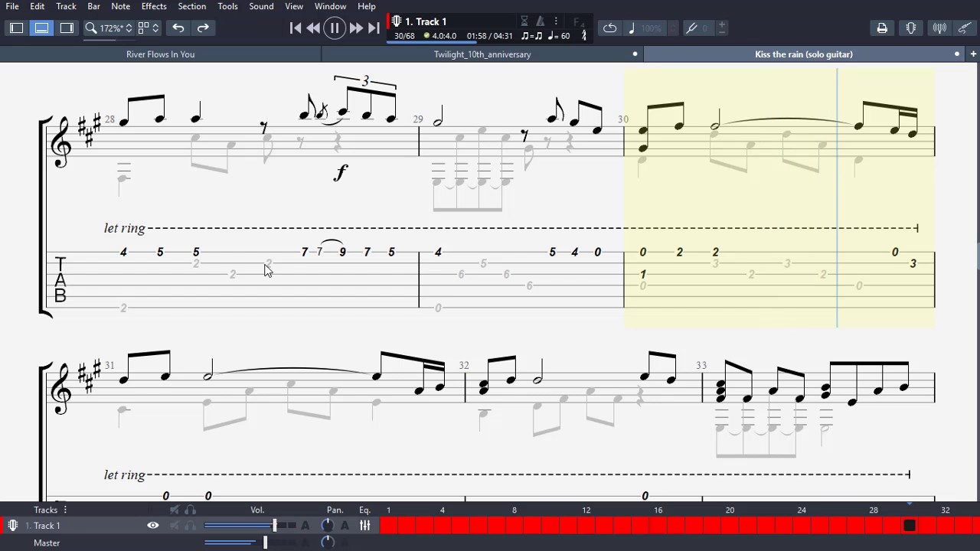The width and height of the screenshot is (980, 551).
Task: Click the Track 1 guitar icon in track list
Action: pyautogui.click(x=12, y=526)
